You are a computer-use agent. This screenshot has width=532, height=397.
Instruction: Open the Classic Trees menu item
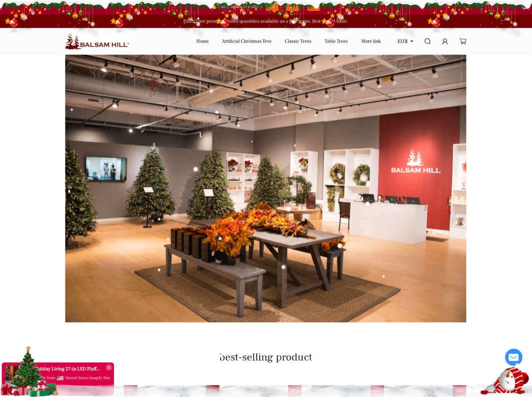298,41
